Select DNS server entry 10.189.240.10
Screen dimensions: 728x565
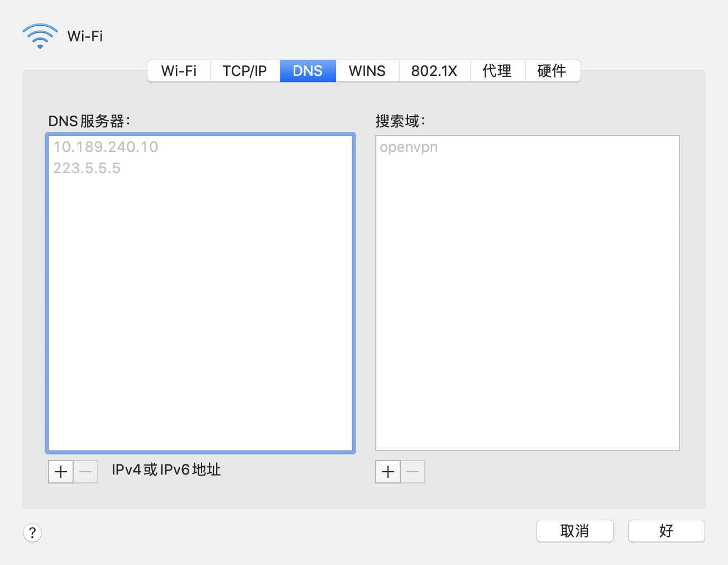[200, 147]
